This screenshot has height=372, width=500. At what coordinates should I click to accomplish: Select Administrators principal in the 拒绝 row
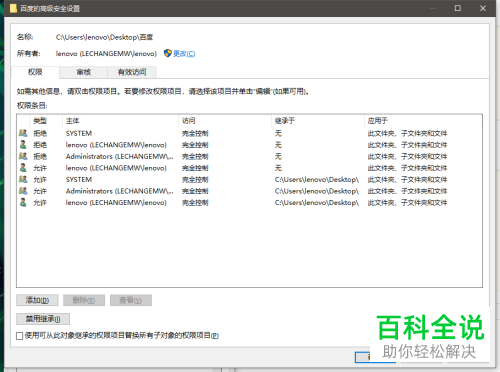[x=119, y=156]
